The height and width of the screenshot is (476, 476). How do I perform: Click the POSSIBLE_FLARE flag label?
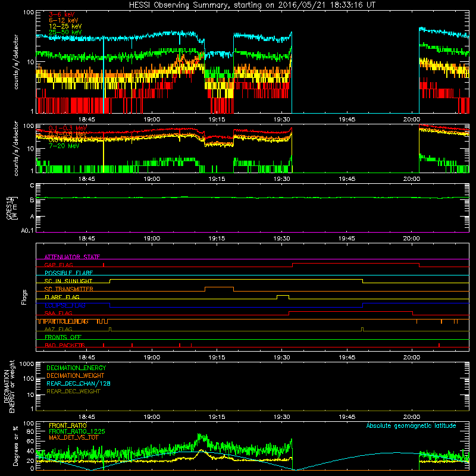coord(68,273)
